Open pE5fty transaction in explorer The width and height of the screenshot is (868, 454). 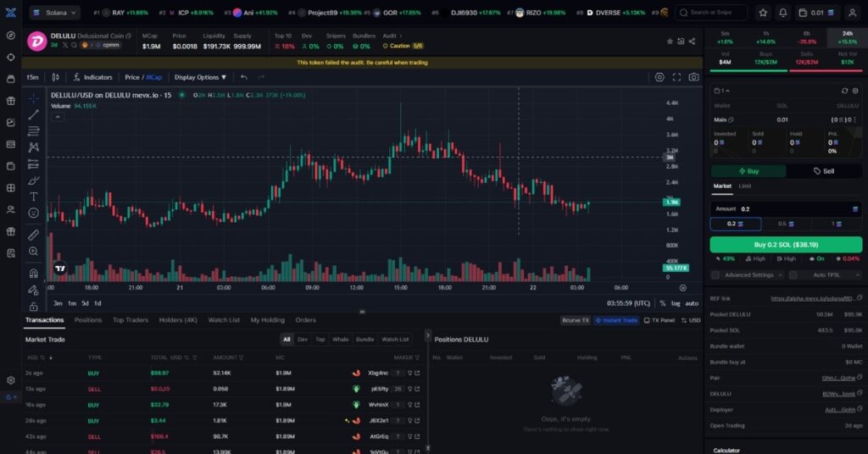[417, 390]
